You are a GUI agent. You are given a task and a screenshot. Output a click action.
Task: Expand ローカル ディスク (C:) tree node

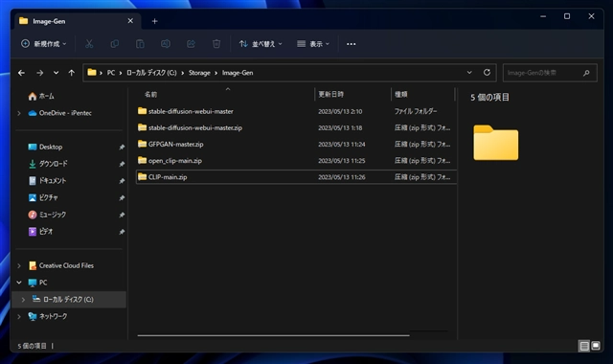(x=23, y=300)
